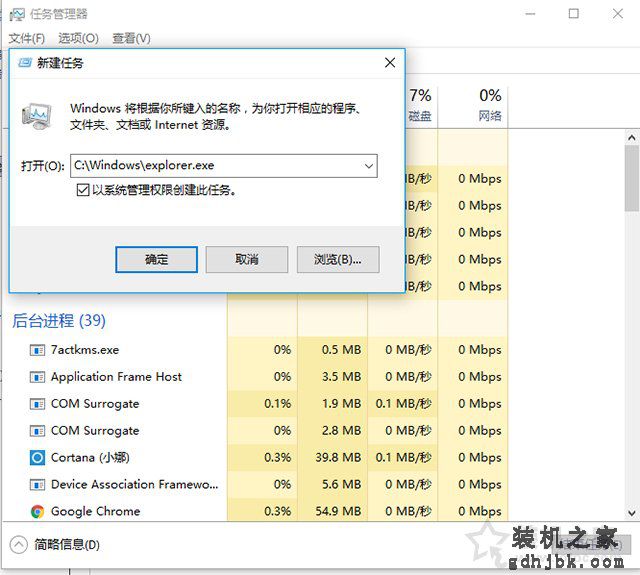640x575 pixels.
Task: Click the 7actkms.exe process icon
Action: [37, 350]
